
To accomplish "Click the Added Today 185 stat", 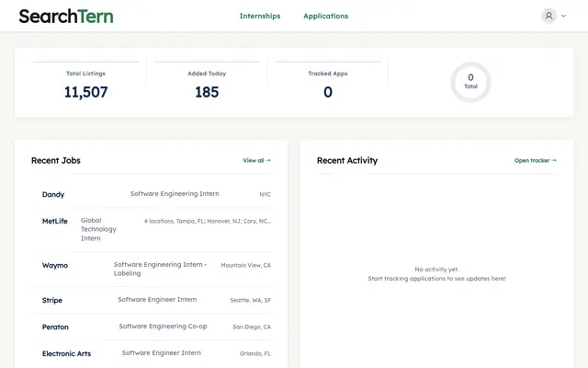I will (207, 85).
